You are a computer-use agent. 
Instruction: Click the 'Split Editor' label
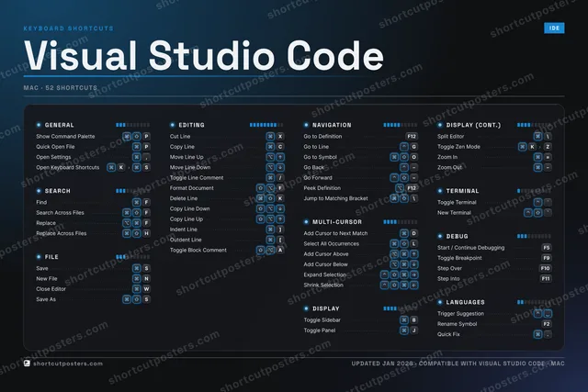click(x=450, y=137)
